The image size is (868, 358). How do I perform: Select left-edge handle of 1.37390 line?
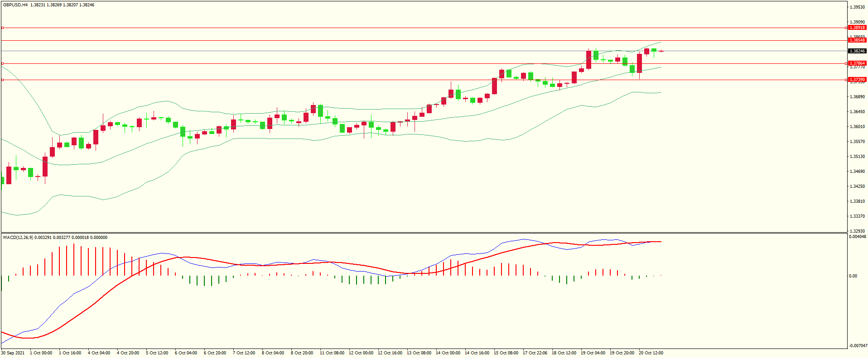tap(2, 80)
